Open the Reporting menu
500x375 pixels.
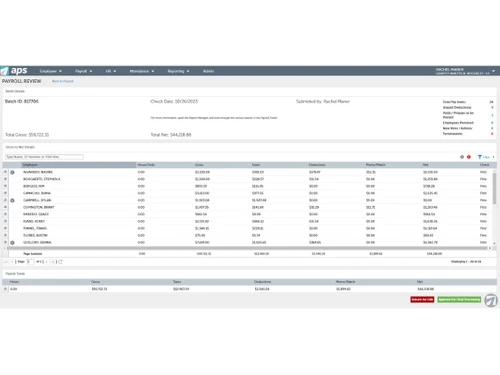[178, 71]
